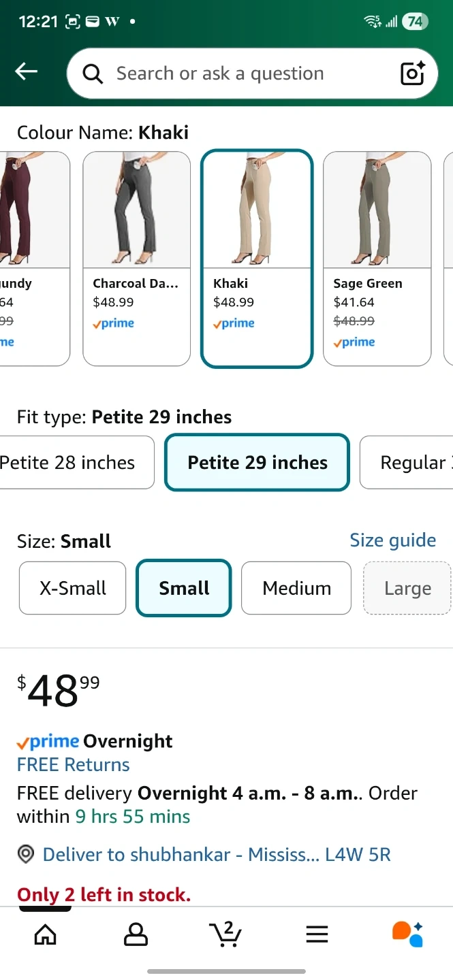Screen dimensions: 453x980
Task: Choose the Regular fit type option
Action: click(x=409, y=463)
